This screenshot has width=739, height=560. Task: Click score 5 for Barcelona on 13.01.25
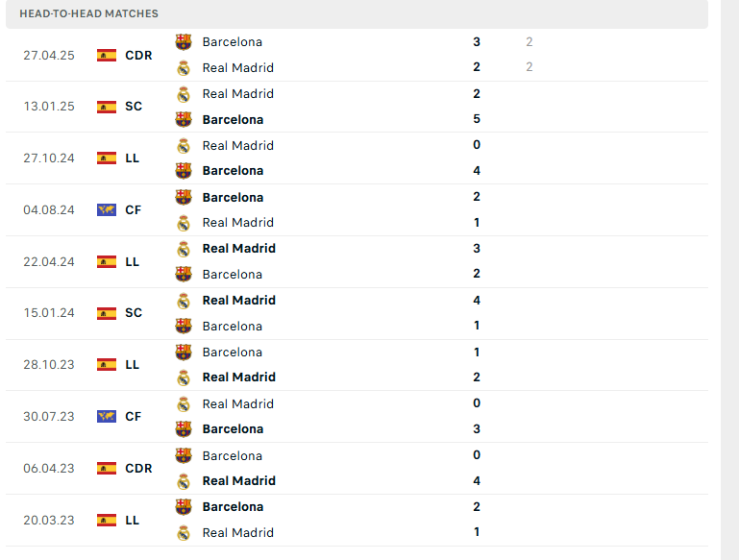[477, 119]
